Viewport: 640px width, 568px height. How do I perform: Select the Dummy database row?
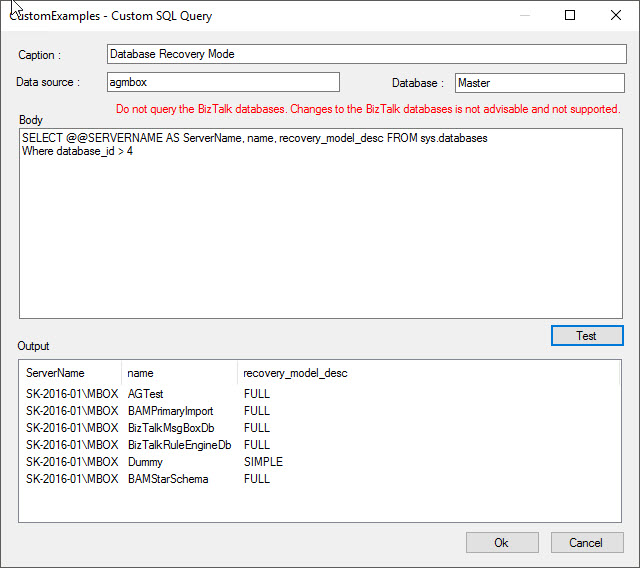146,462
